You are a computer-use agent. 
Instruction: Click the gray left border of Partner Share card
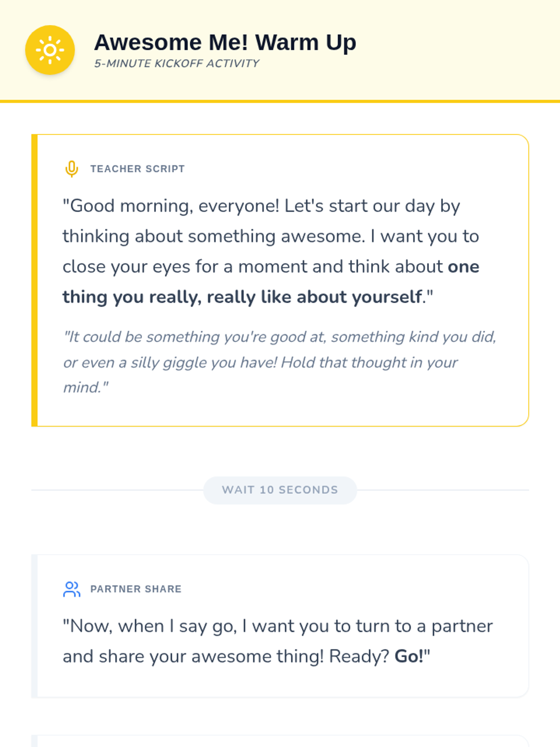pyautogui.click(x=34, y=626)
